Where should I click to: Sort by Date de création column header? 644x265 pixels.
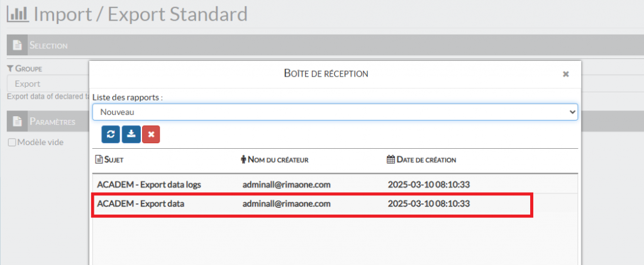426,160
